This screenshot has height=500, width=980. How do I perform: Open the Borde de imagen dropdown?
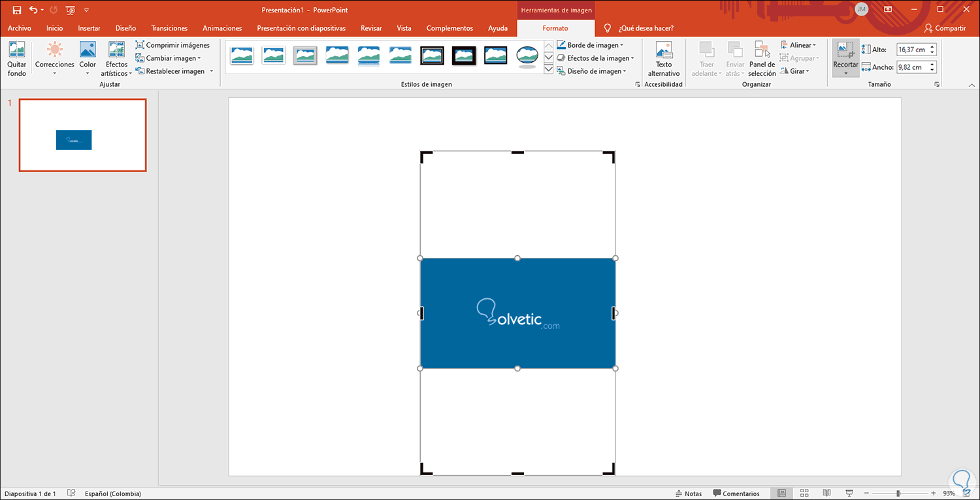[x=590, y=45]
